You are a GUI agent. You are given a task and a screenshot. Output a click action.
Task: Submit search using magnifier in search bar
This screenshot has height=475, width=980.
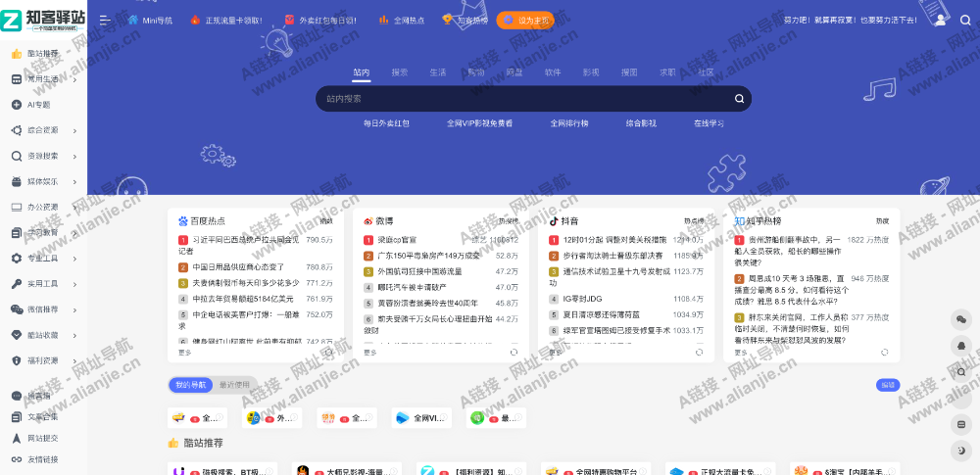739,99
